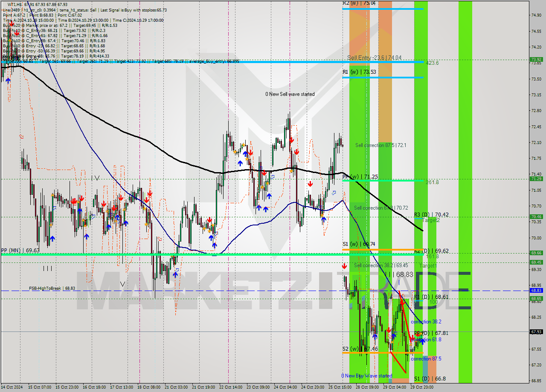The width and height of the screenshot is (546, 392).
Task: Click the 'S1 (w) | 69.74' pivot label
Action: [x=359, y=244]
